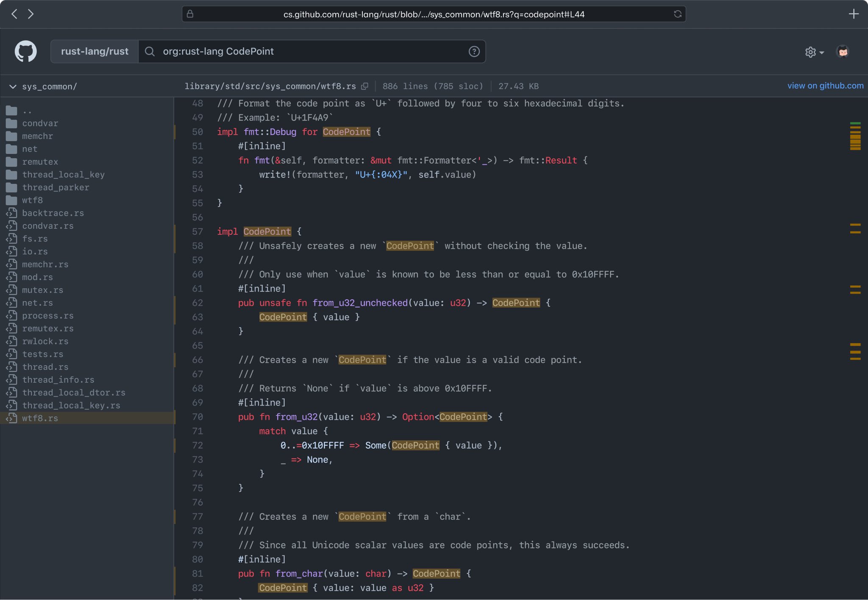Viewport: 868px width, 600px height.
Task: Open a new browser tab
Action: [x=854, y=14]
